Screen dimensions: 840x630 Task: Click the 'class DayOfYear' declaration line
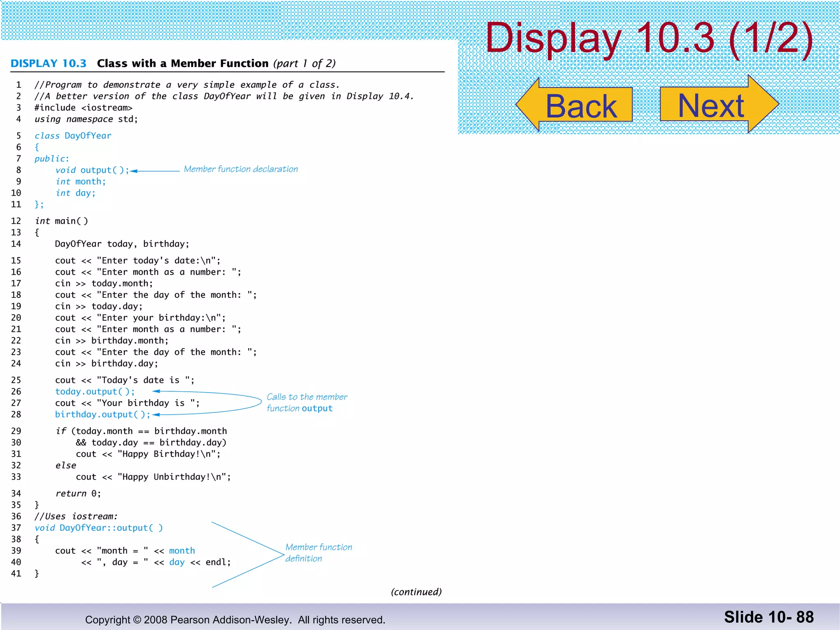(x=73, y=136)
